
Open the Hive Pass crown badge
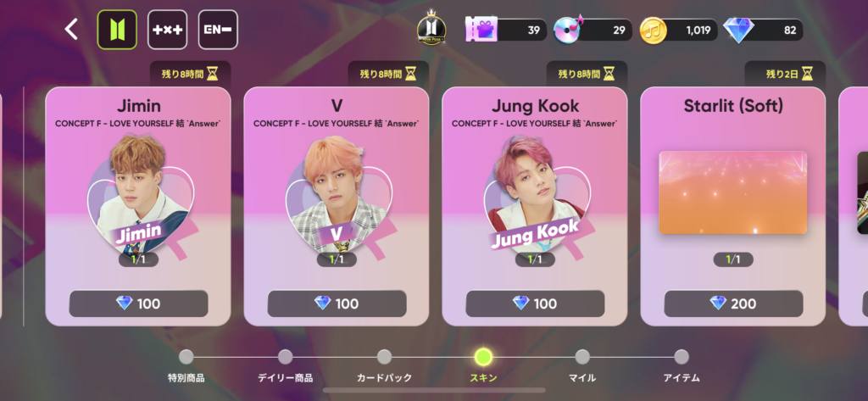click(431, 30)
